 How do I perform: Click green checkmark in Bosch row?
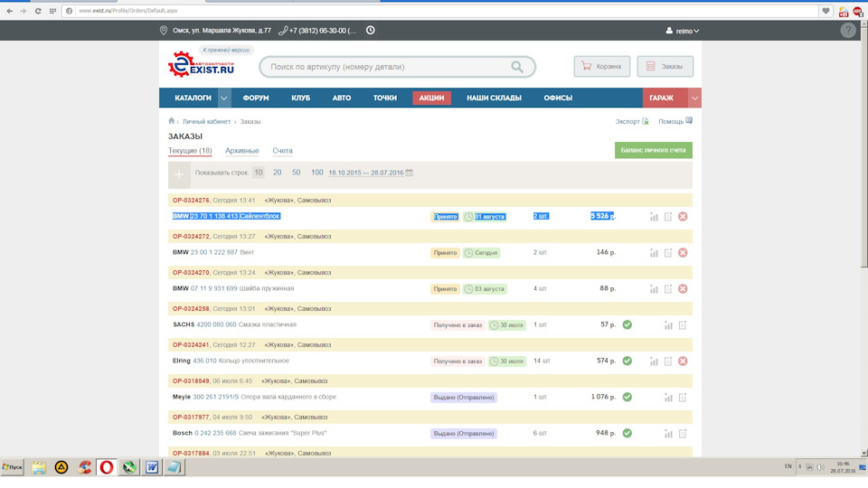coord(627,433)
